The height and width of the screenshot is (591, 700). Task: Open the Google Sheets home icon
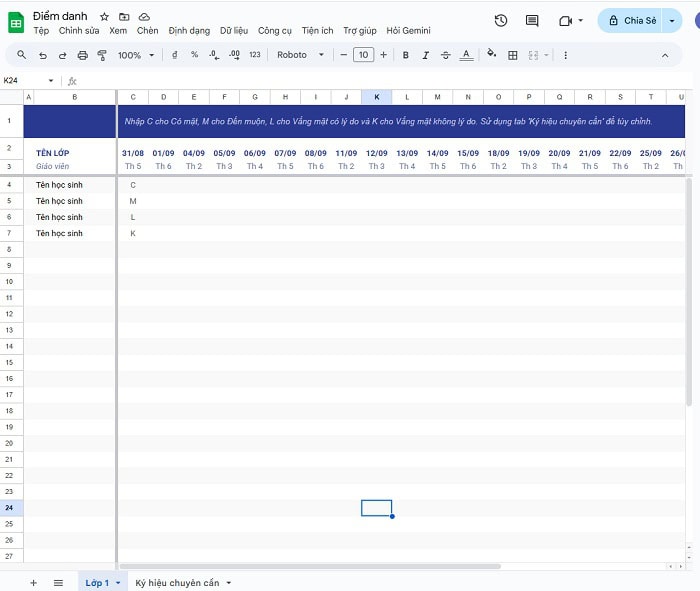(x=16, y=23)
